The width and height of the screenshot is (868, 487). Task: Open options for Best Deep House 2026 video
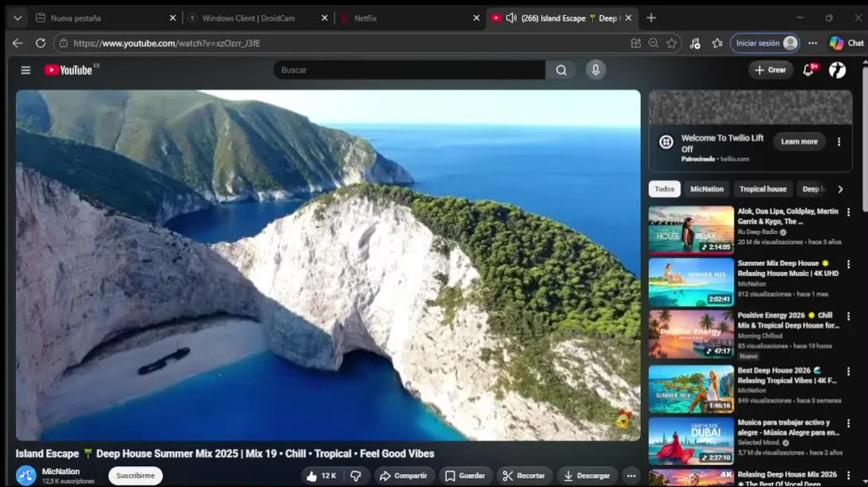pos(848,371)
